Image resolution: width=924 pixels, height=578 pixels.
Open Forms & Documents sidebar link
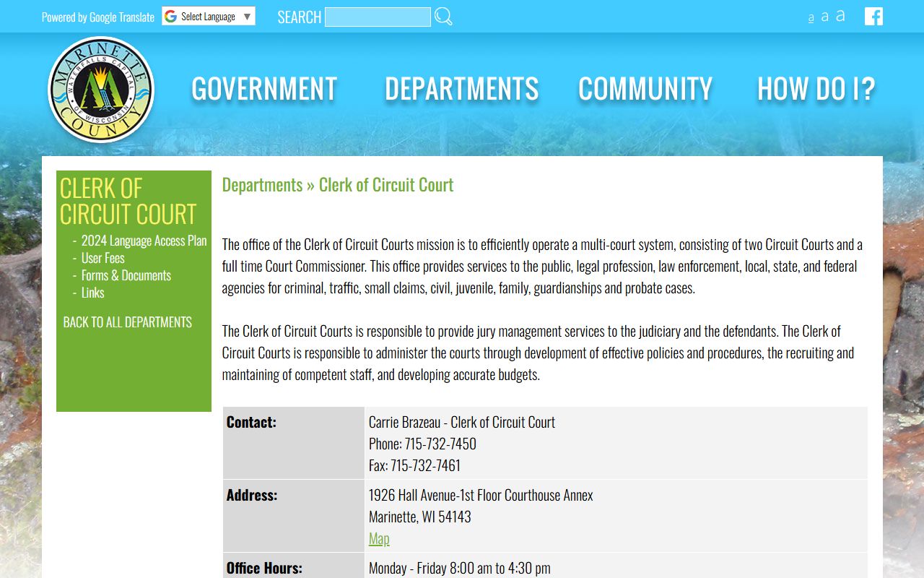[x=126, y=275]
